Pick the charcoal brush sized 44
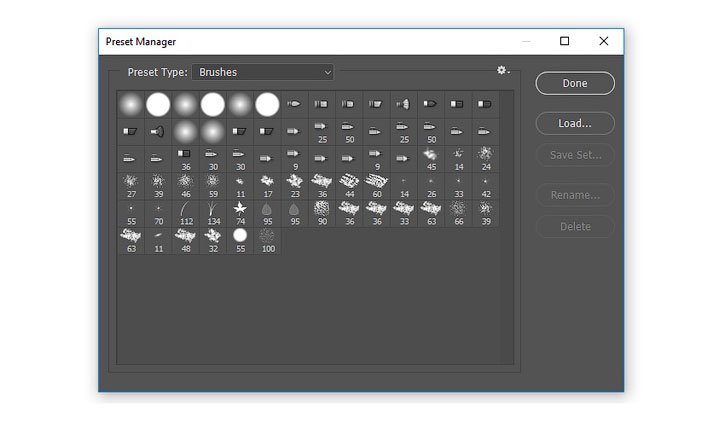Viewport: 725px width, 435px height. pyautogui.click(x=349, y=186)
